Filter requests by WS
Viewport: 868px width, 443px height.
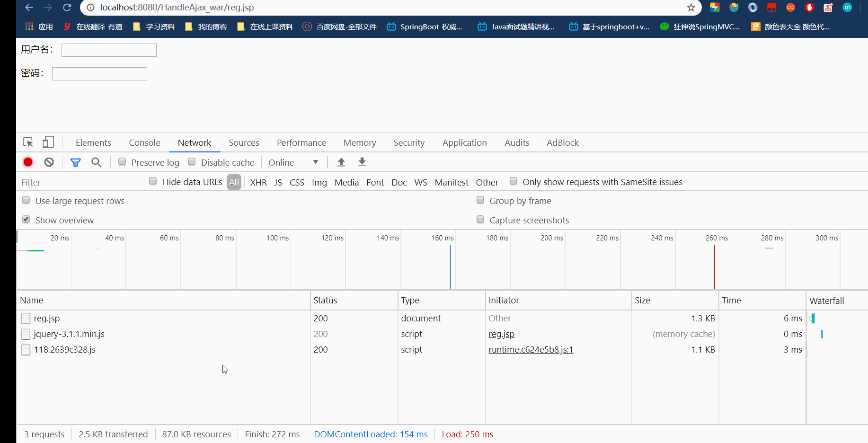421,182
